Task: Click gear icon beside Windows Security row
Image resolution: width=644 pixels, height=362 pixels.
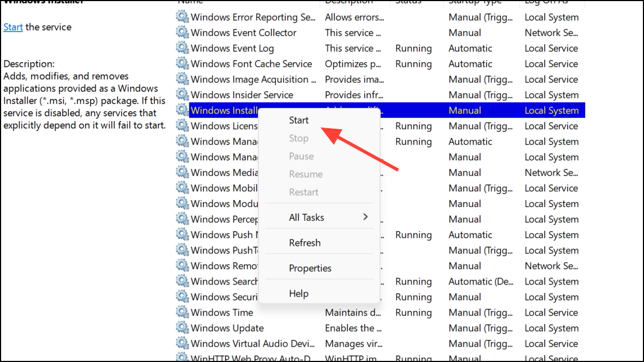Action: [x=182, y=297]
